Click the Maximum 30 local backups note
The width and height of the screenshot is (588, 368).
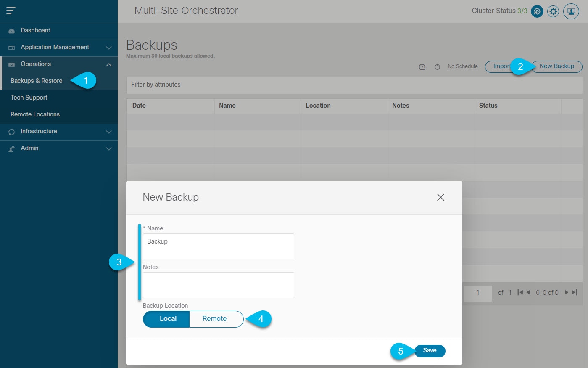point(170,56)
